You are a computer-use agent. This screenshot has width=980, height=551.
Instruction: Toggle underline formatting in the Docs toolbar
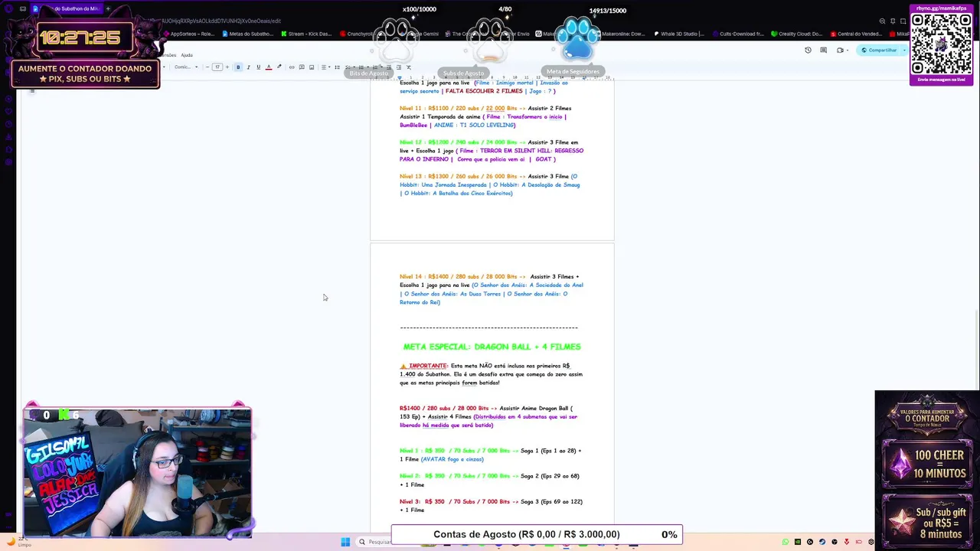258,67
